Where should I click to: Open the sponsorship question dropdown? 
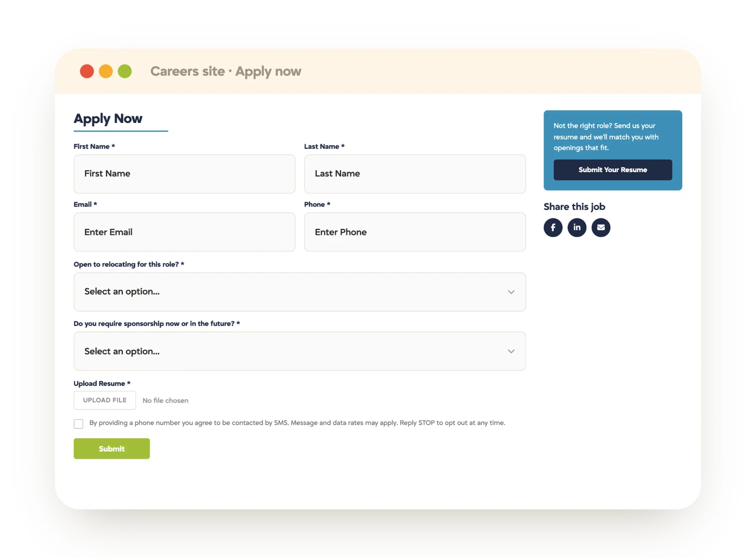point(300,351)
